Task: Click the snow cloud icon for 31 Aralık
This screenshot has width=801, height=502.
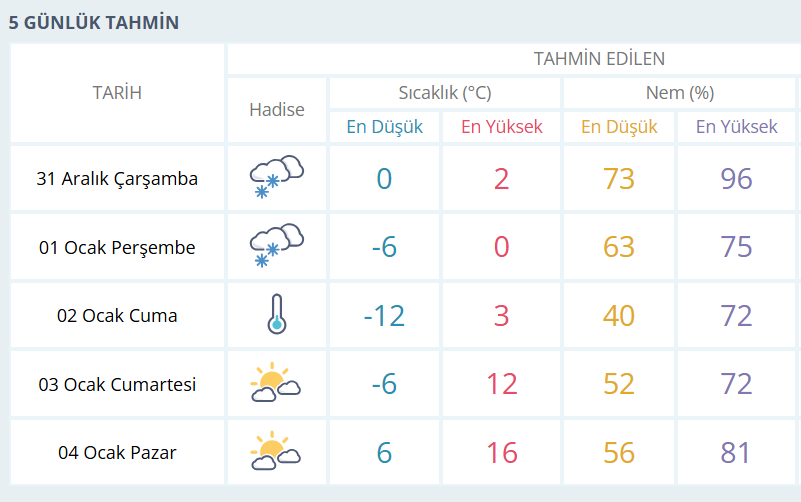Action: (x=276, y=178)
